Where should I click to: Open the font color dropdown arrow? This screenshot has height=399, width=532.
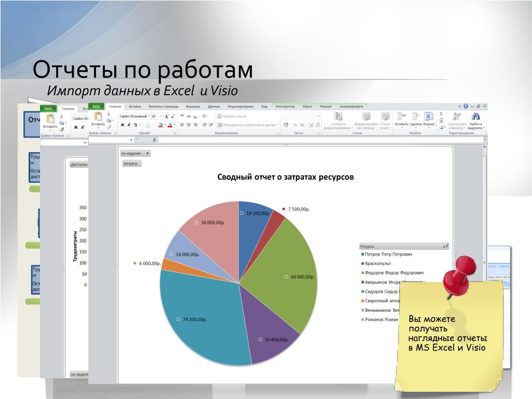pos(175,125)
